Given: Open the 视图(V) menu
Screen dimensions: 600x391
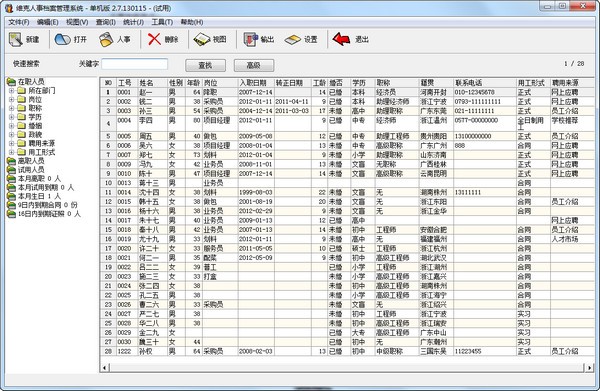Looking at the screenshot, I should pos(77,22).
